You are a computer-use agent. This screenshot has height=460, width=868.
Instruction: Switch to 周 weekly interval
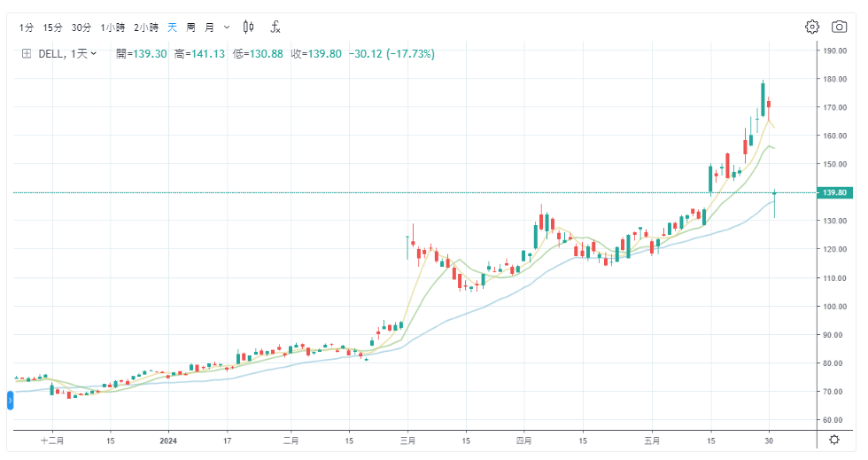click(191, 27)
